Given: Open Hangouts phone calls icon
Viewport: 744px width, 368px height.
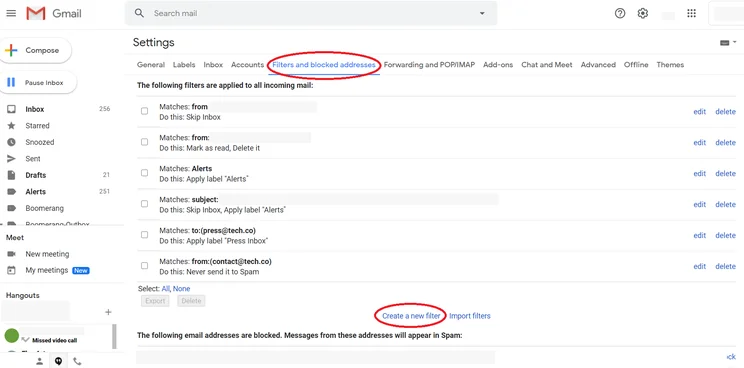Looking at the screenshot, I should click(77, 361).
